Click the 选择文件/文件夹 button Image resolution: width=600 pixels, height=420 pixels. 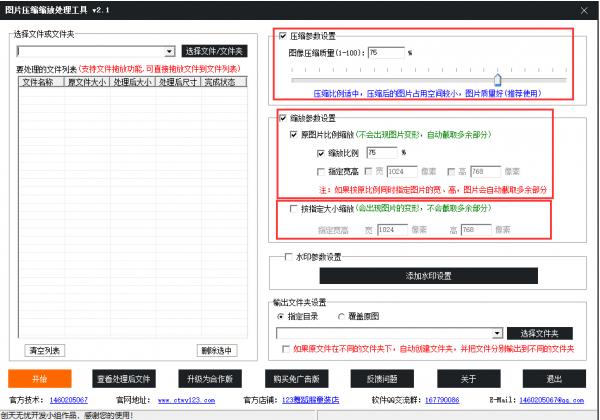tap(214, 51)
